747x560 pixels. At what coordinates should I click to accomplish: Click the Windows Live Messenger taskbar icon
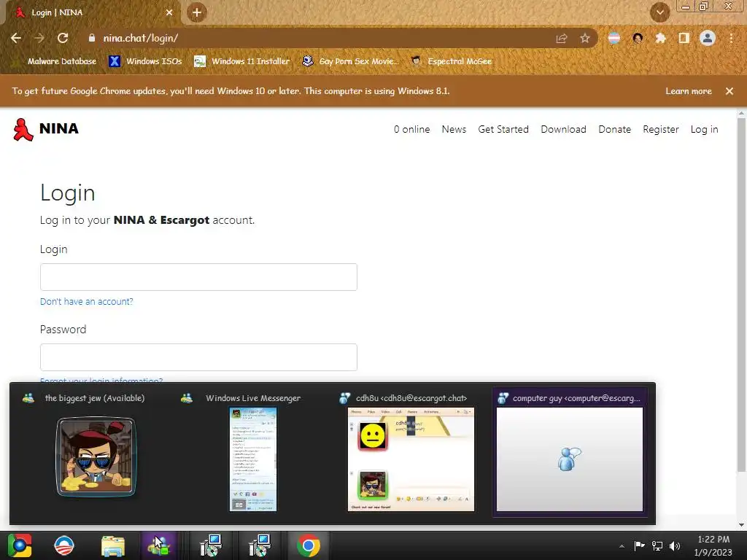coord(160,545)
